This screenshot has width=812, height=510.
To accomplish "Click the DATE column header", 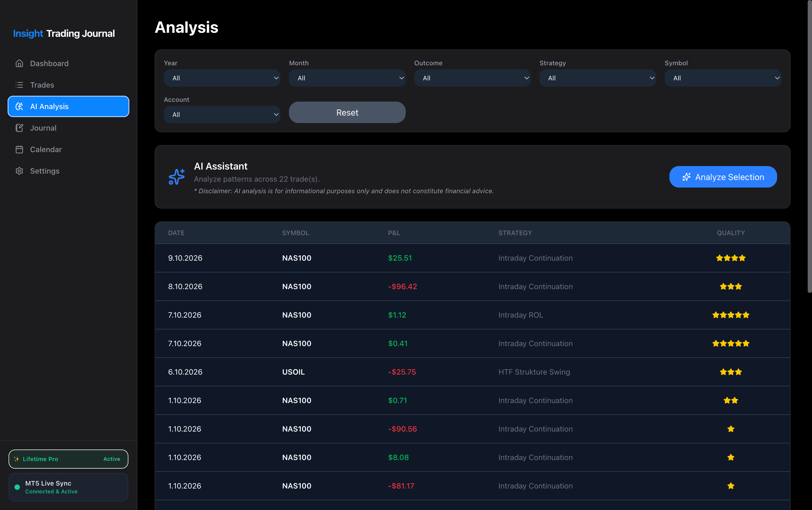I will [176, 233].
